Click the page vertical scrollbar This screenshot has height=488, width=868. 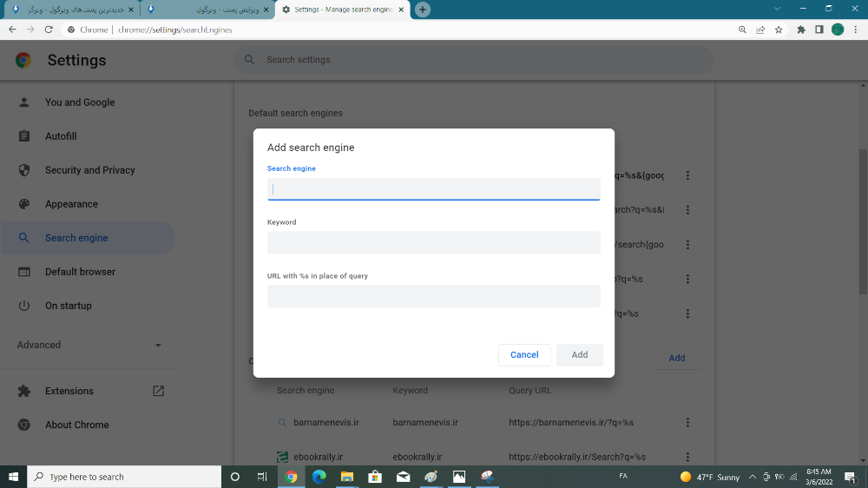tap(863, 221)
